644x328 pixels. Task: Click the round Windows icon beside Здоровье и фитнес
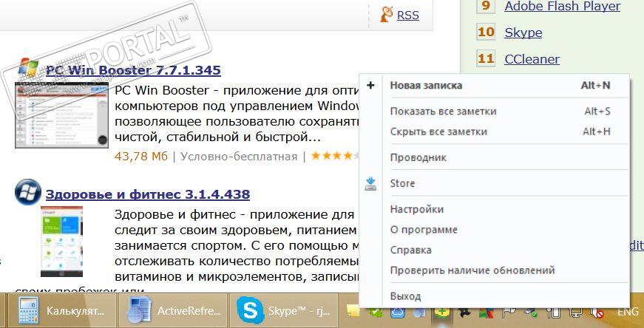[x=27, y=192]
